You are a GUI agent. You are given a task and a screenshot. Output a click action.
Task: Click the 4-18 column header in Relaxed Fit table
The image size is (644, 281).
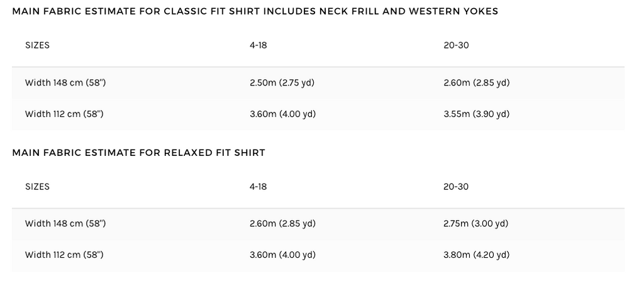pyautogui.click(x=258, y=187)
